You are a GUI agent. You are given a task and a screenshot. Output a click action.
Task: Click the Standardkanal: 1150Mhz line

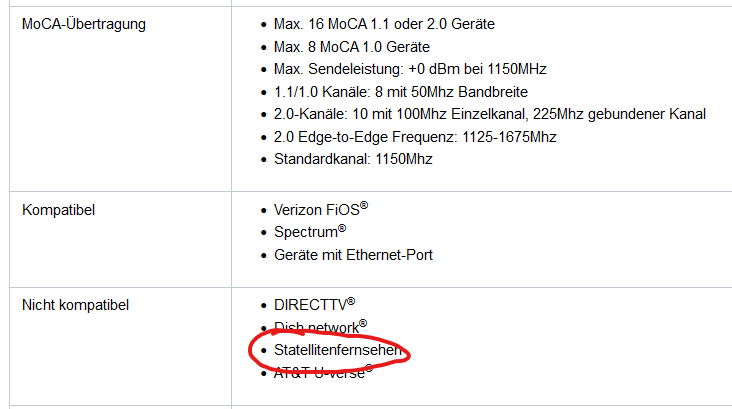[x=353, y=159]
